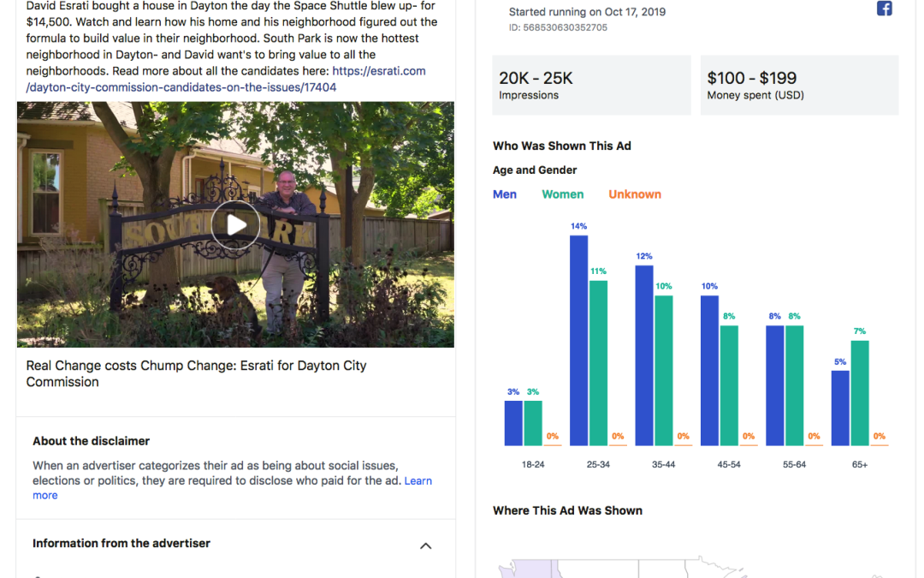Click the Facebook platform icon
The height and width of the screenshot is (578, 924).
tap(885, 9)
